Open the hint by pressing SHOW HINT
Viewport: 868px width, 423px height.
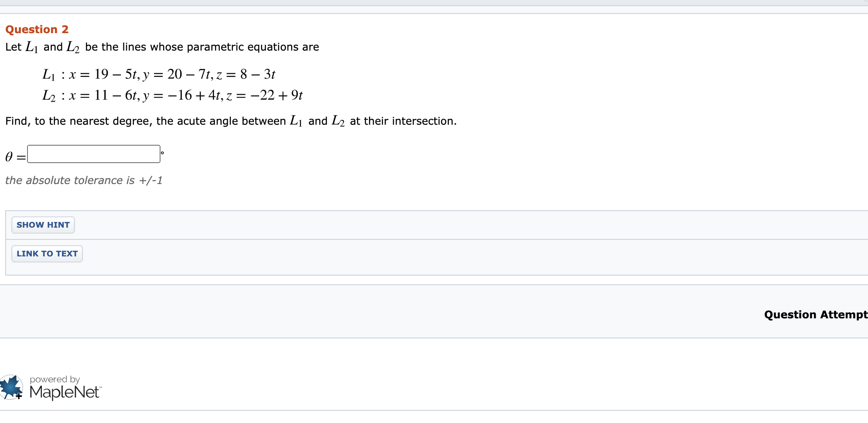(43, 225)
